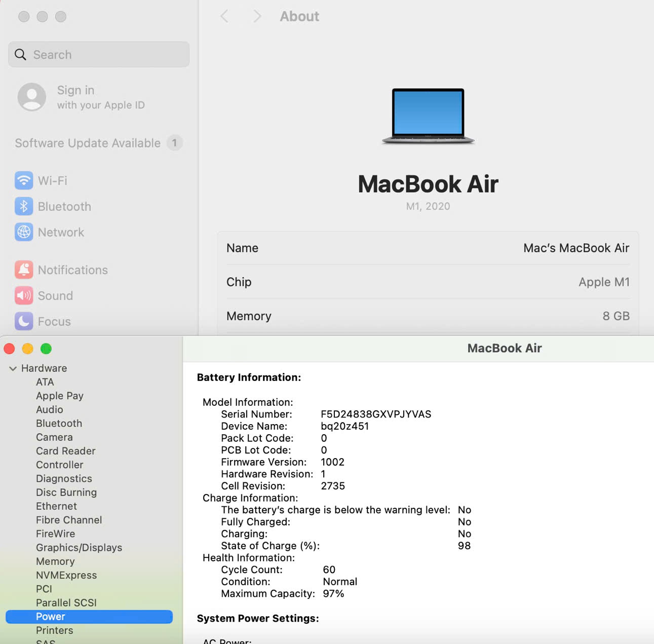Go back using the left chevron

224,17
